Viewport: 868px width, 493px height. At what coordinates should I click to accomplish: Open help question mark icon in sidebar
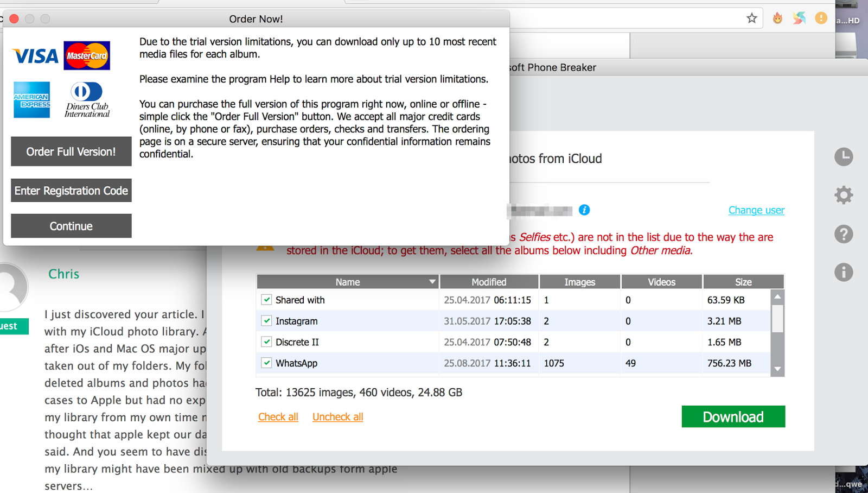point(844,234)
